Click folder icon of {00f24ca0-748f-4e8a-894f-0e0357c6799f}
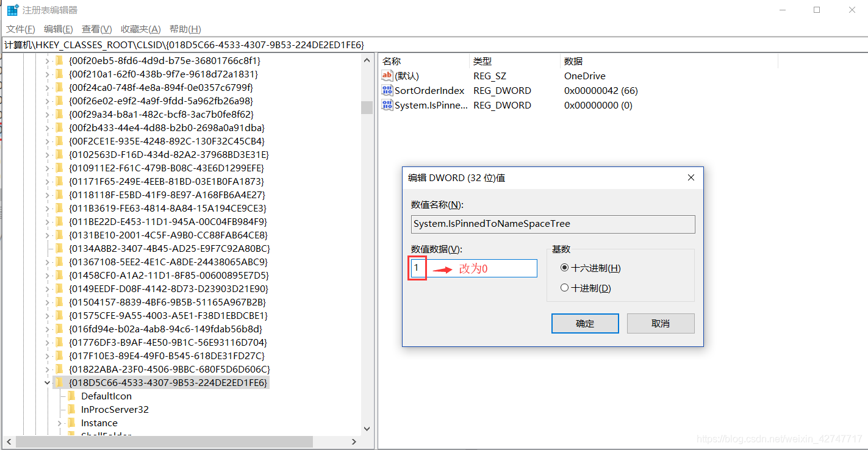This screenshot has height=450, width=868. [59, 87]
